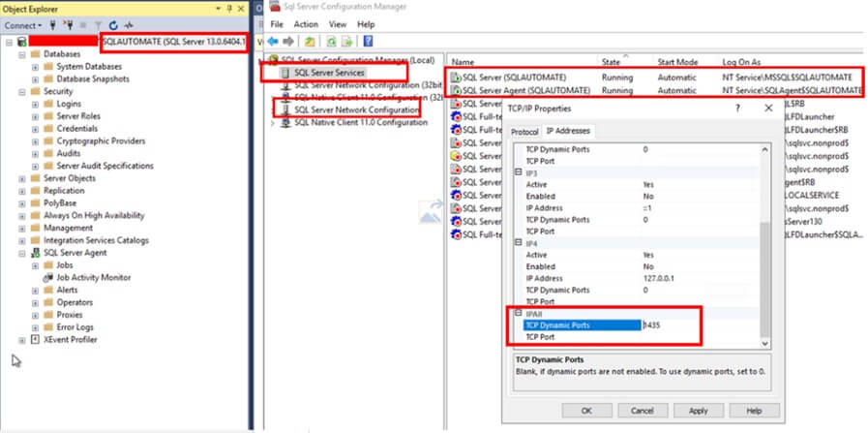This screenshot has width=868, height=433.
Task: Click the gray Forward arrow in Configuration Manager
Action: point(287,42)
